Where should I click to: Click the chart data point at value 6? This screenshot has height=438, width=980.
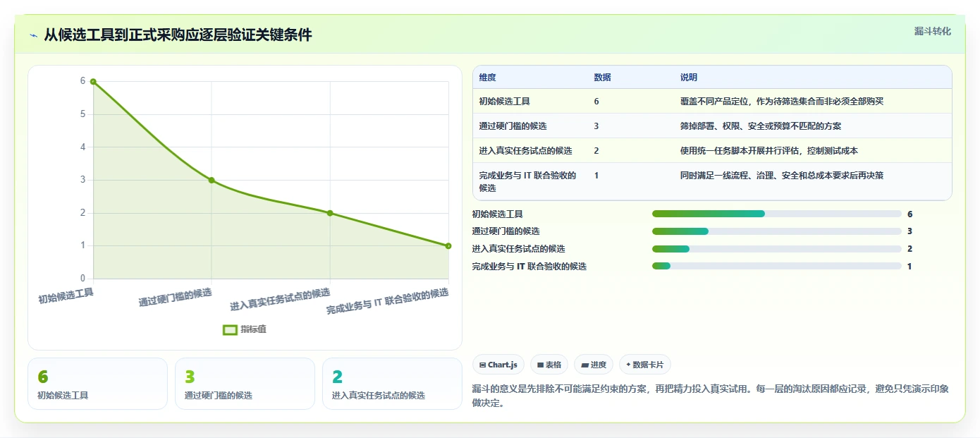pos(93,82)
